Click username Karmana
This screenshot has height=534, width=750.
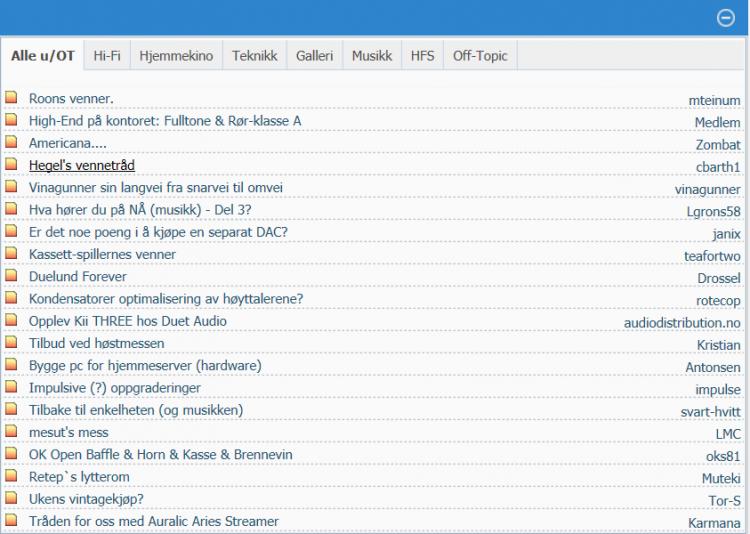click(714, 523)
